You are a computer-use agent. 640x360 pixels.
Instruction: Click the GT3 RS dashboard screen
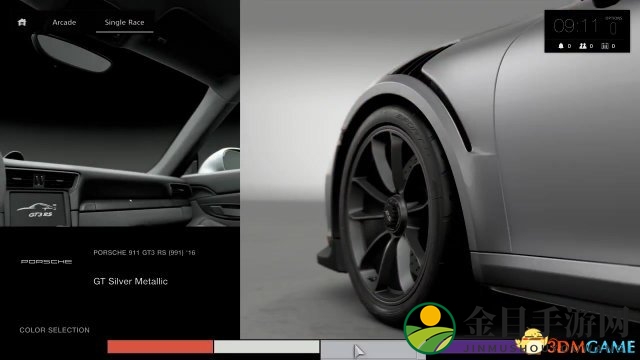click(x=38, y=209)
